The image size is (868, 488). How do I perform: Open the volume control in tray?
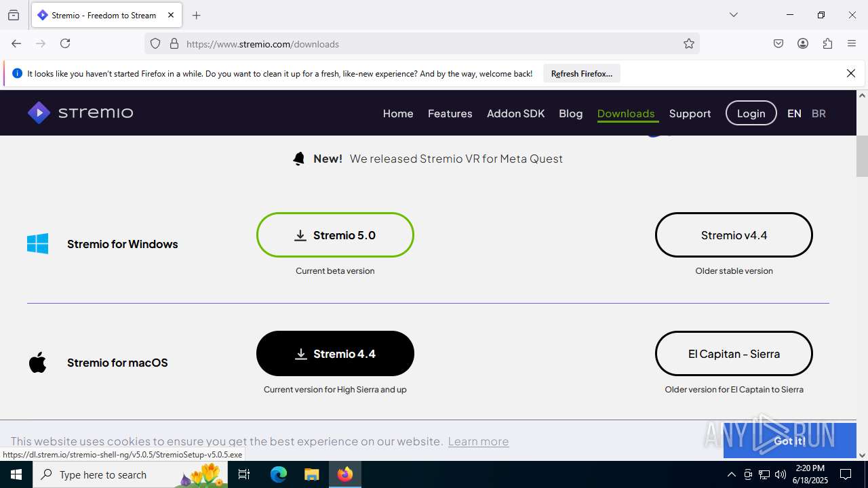(x=781, y=474)
